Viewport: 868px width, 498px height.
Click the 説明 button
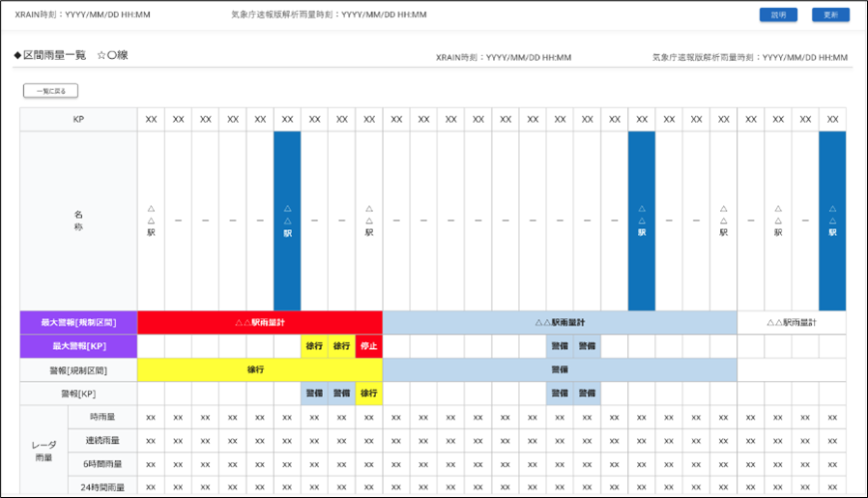point(778,15)
